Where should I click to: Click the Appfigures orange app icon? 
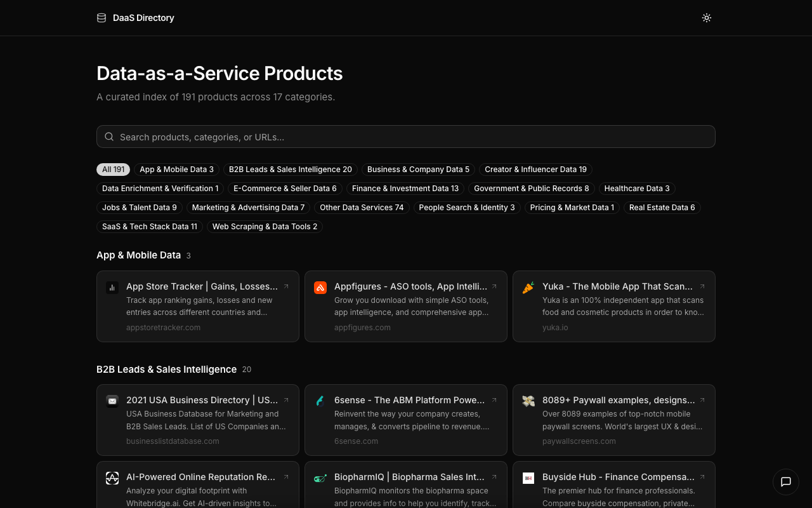click(x=320, y=288)
